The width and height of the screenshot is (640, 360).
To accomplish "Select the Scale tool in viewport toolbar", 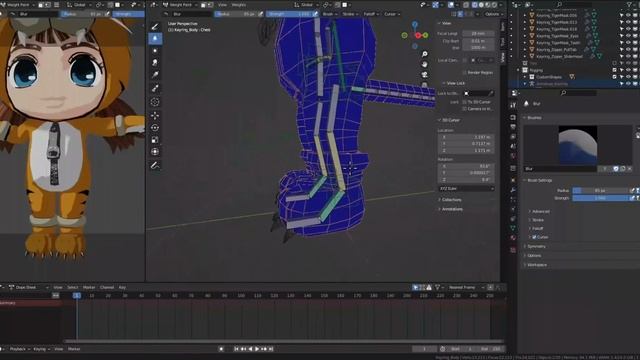I will click(x=155, y=140).
